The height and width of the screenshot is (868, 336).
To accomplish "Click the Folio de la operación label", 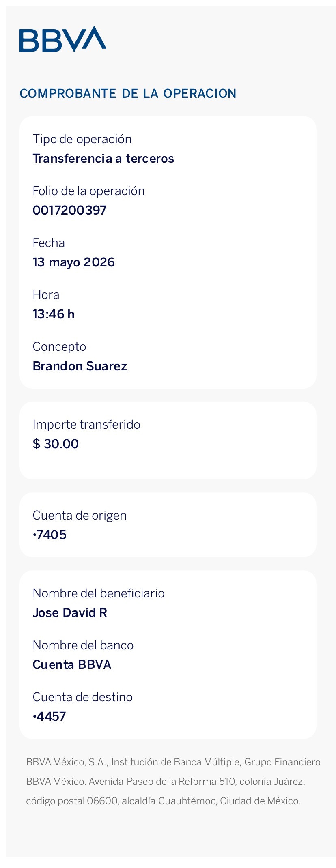I will 88,191.
